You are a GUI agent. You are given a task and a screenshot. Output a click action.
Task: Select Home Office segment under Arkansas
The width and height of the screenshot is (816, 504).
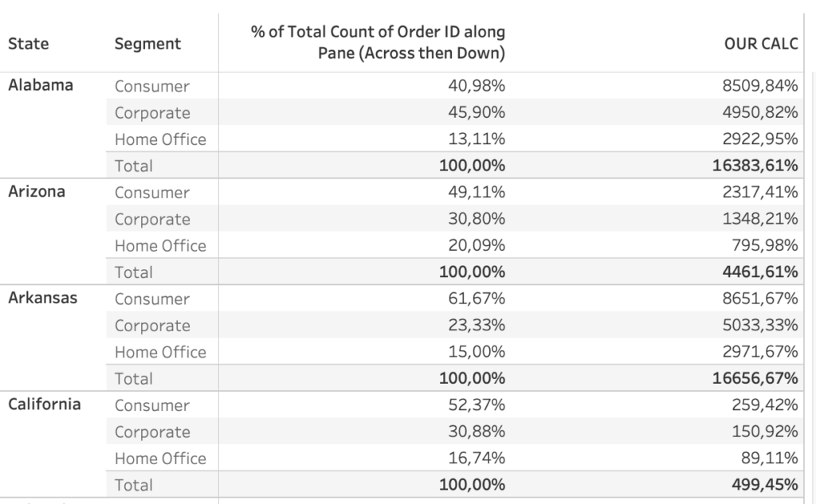coord(160,352)
